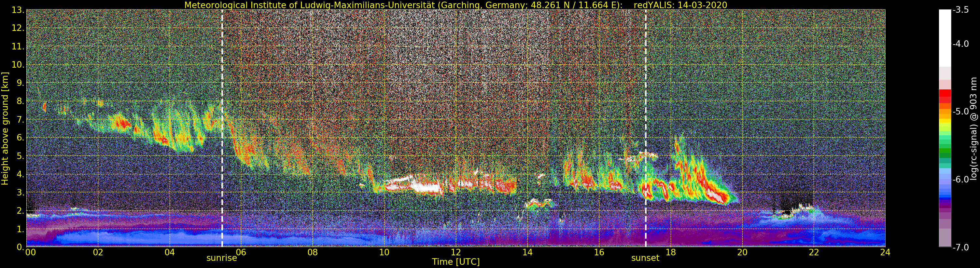The height and width of the screenshot is (268, 980).
Task: Click the time axis tick '10'
Action: pos(384,252)
